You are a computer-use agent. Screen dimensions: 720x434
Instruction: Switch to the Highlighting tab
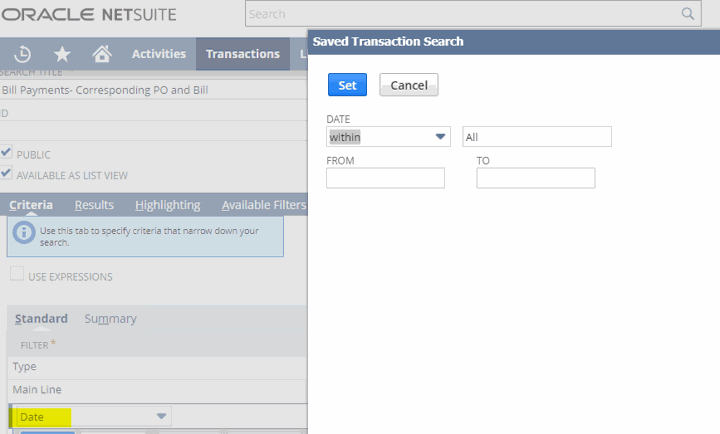point(168,205)
